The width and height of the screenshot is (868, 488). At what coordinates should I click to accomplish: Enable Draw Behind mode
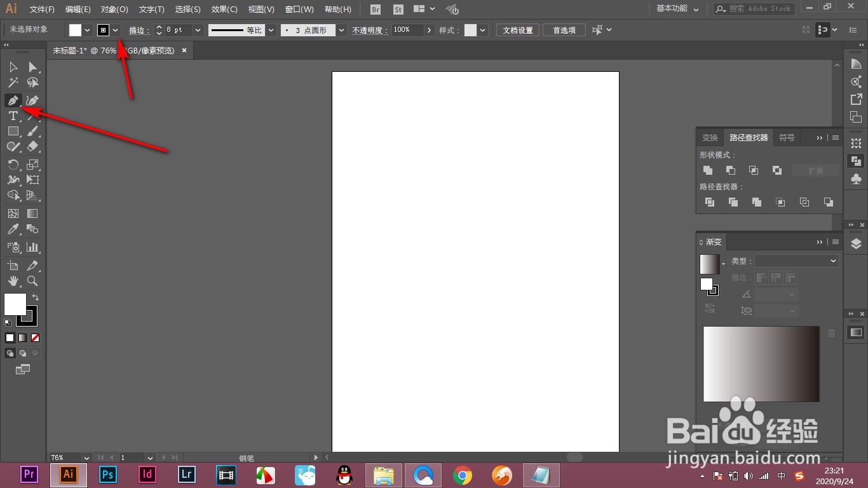[x=22, y=353]
